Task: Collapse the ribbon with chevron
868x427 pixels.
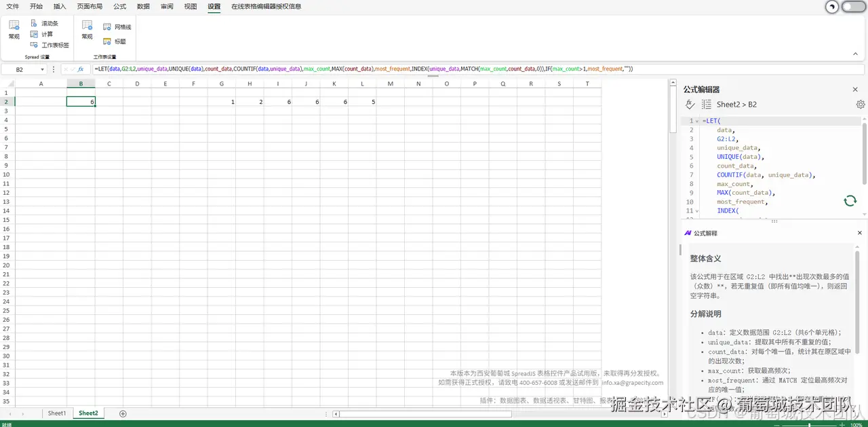Action: [x=855, y=54]
